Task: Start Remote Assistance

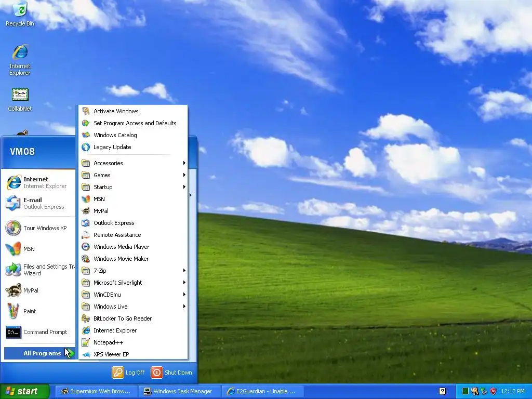Action: point(133,235)
